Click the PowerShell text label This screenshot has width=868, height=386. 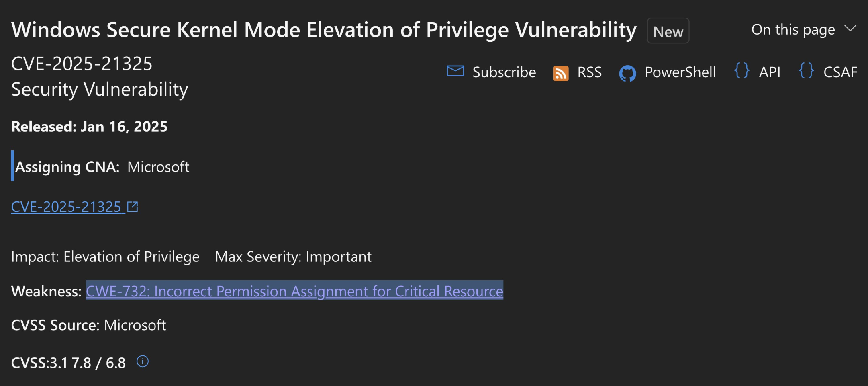[x=680, y=72]
